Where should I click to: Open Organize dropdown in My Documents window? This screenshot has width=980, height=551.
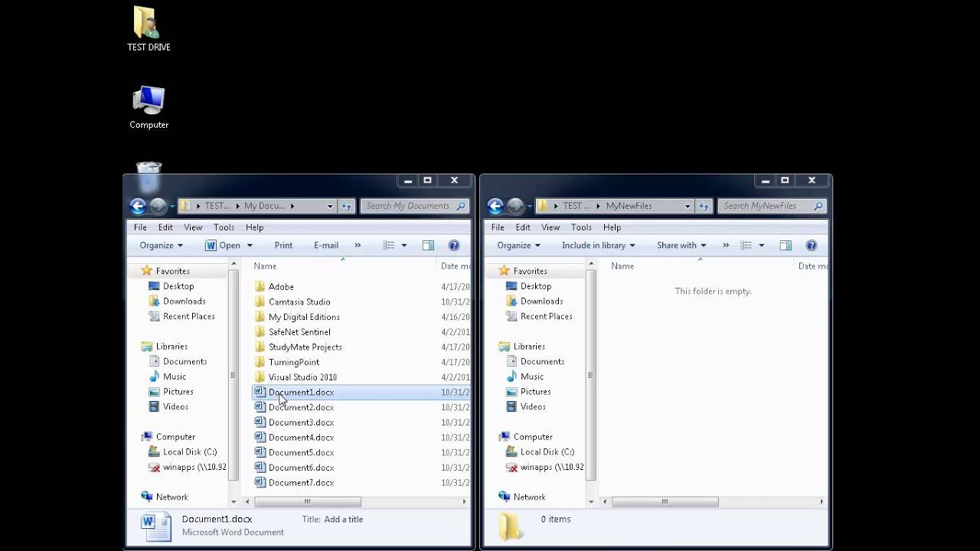point(161,246)
